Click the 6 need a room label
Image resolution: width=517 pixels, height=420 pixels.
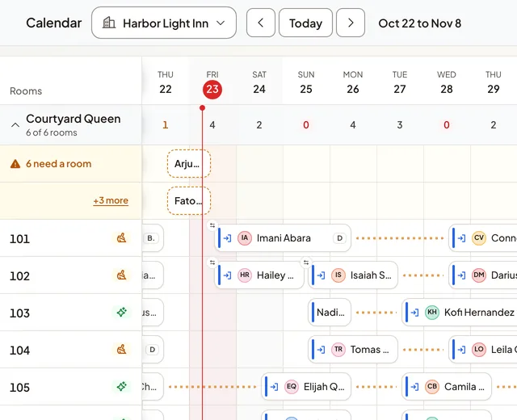[x=59, y=163]
